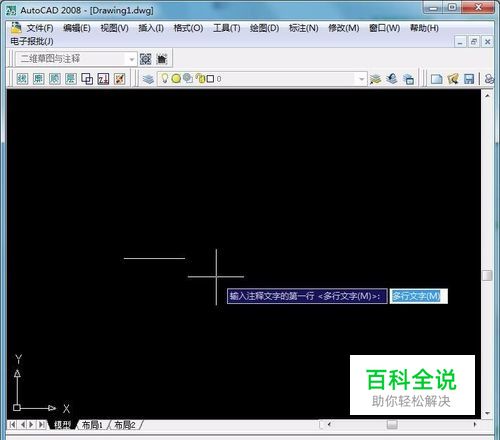Click the orange arrow toolbar icon
The width and height of the screenshot is (500, 440).
(x=119, y=79)
